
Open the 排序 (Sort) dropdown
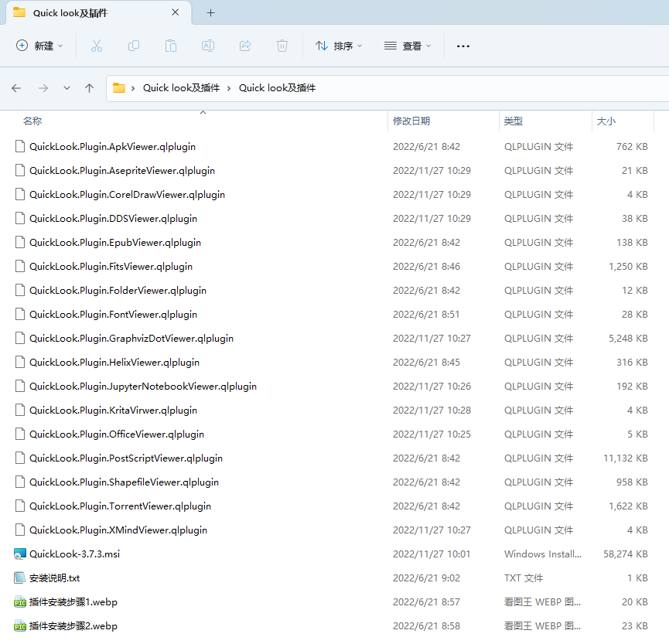339,46
